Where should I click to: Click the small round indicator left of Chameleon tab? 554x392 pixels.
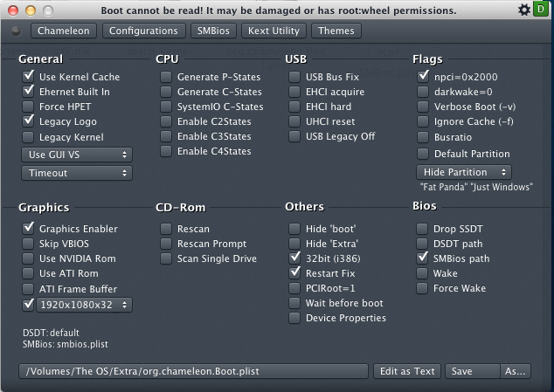pos(17,31)
